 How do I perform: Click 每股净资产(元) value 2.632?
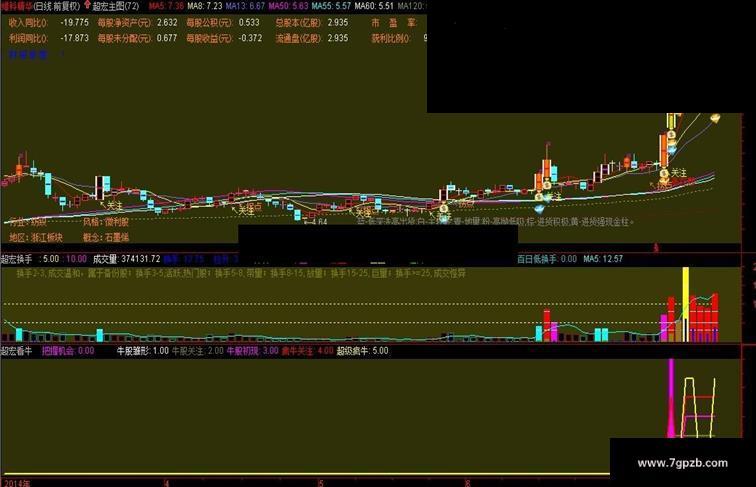point(167,23)
